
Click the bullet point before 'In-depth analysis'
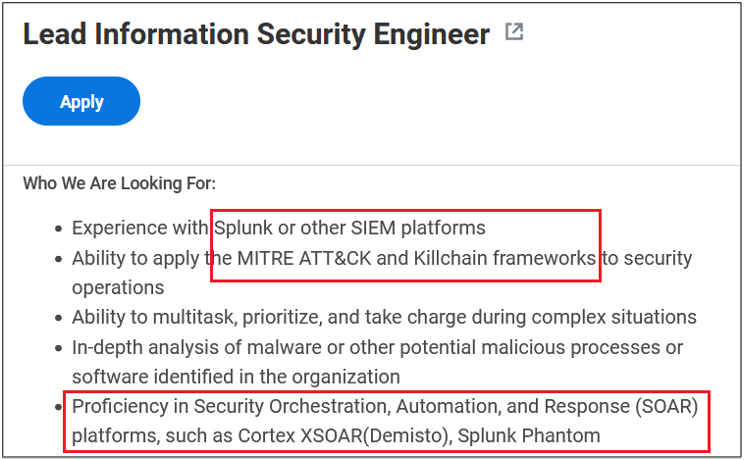pyautogui.click(x=58, y=348)
